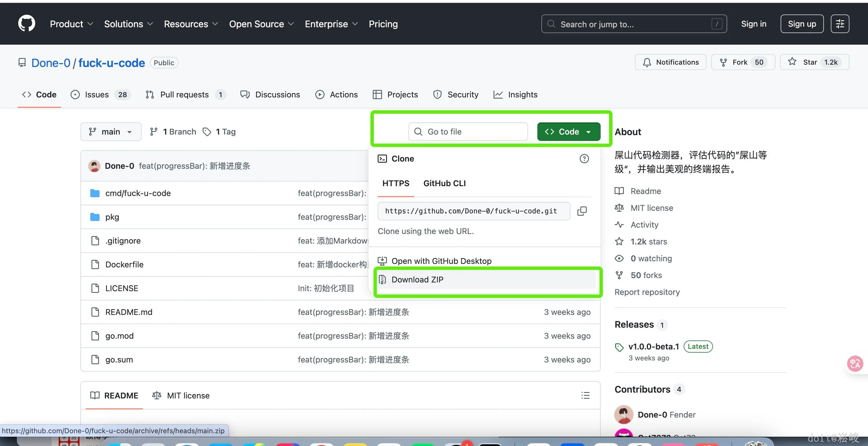
Task: Expand the Product menu
Action: pyautogui.click(x=71, y=24)
